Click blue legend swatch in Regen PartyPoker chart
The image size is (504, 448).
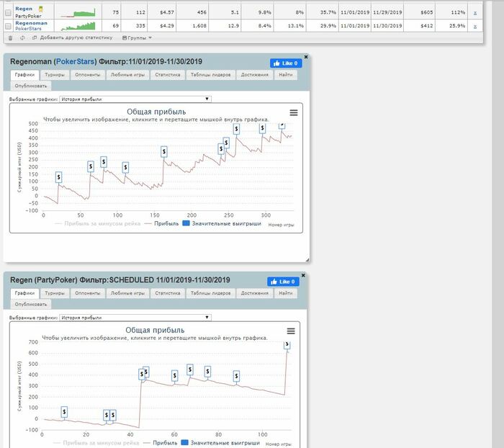(184, 442)
